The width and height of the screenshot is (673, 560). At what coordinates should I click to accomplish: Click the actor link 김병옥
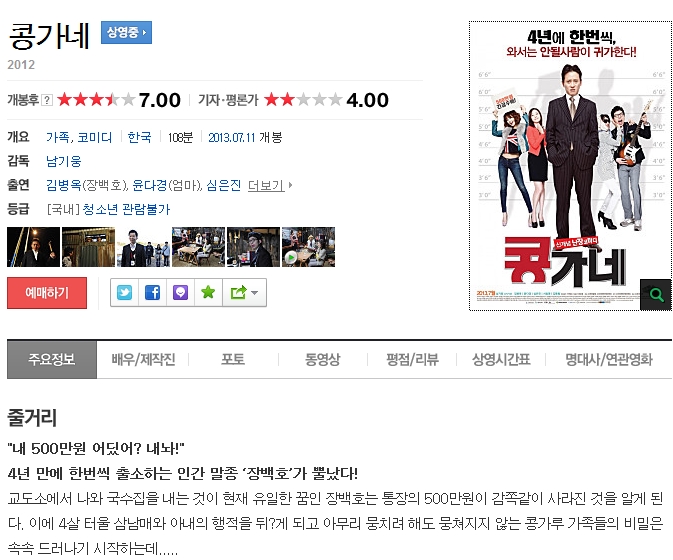[64, 185]
